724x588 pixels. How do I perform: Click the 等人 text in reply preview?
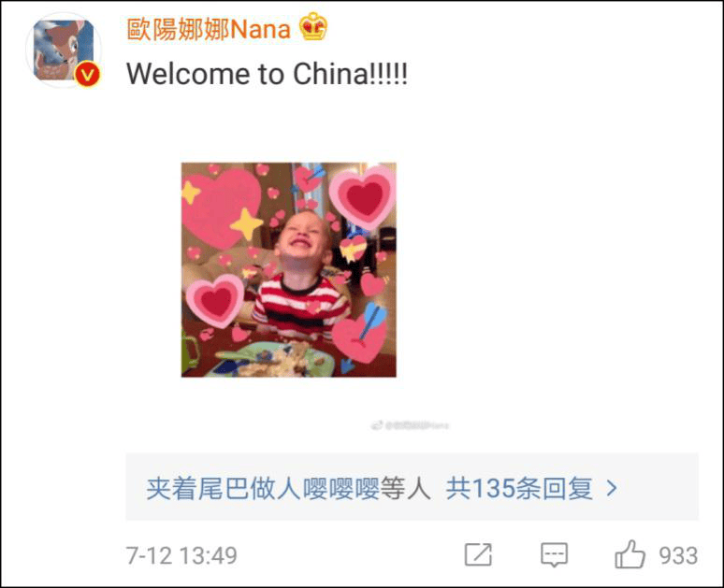click(x=405, y=488)
